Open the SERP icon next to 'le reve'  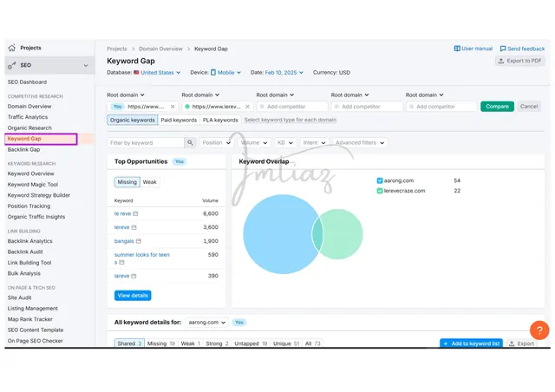pyautogui.click(x=135, y=213)
